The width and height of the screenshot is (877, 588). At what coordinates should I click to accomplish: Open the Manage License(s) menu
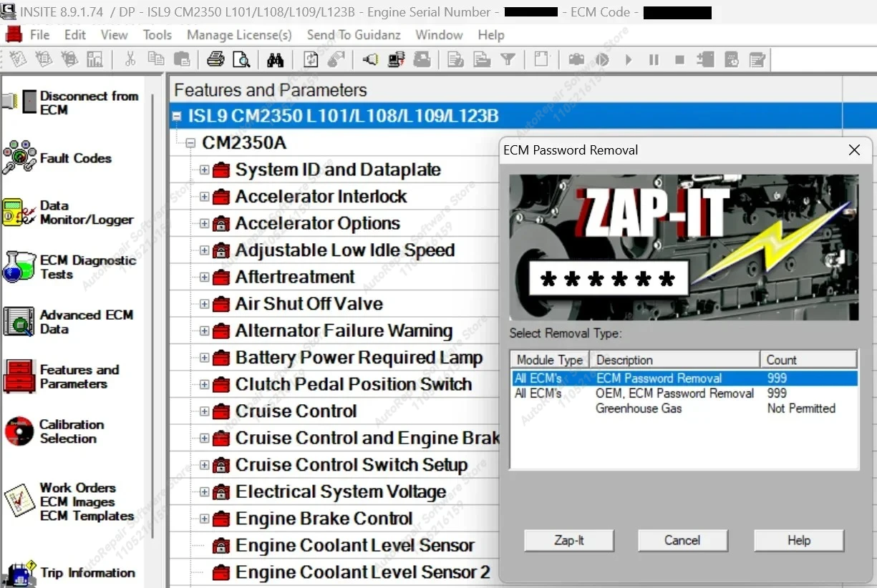tap(239, 34)
